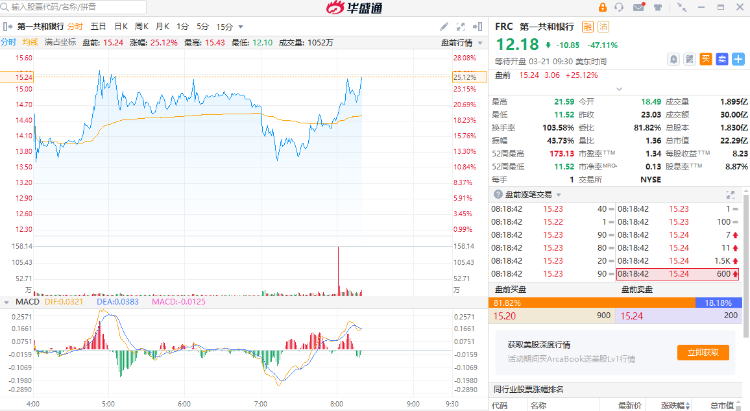Screen dimensions: 750x411
Task: Click the stock search input field
Action: point(74,7)
